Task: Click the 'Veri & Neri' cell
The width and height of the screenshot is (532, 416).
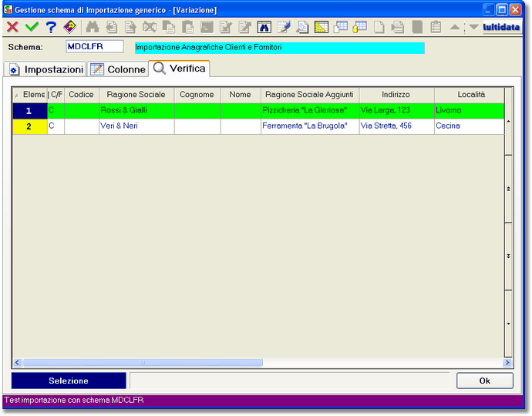Action: (x=136, y=126)
